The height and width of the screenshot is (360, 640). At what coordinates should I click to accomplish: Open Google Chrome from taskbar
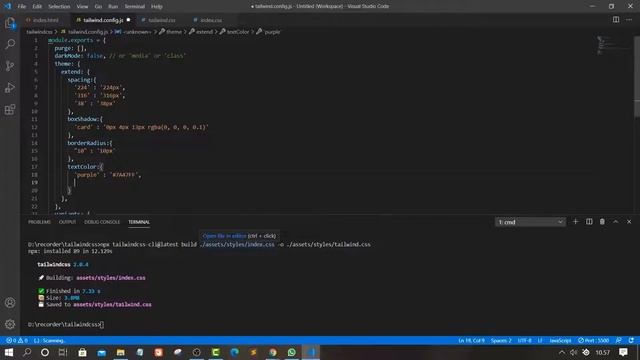point(273,352)
